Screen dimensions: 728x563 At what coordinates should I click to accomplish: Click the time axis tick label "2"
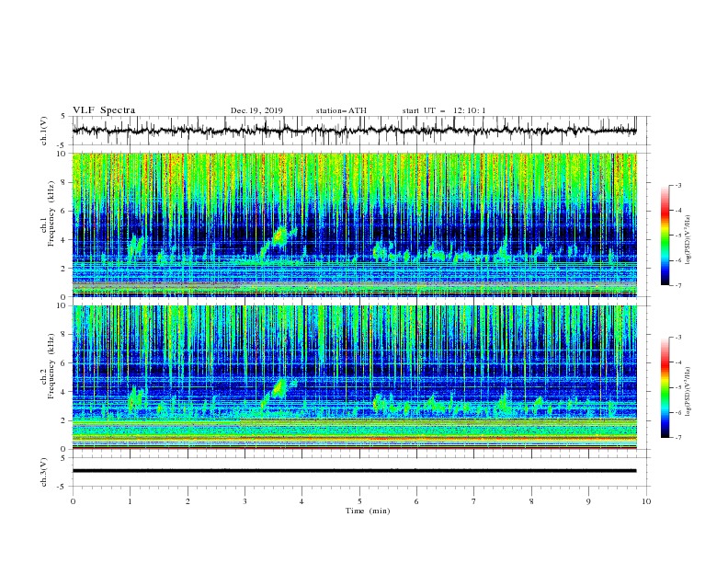(188, 501)
